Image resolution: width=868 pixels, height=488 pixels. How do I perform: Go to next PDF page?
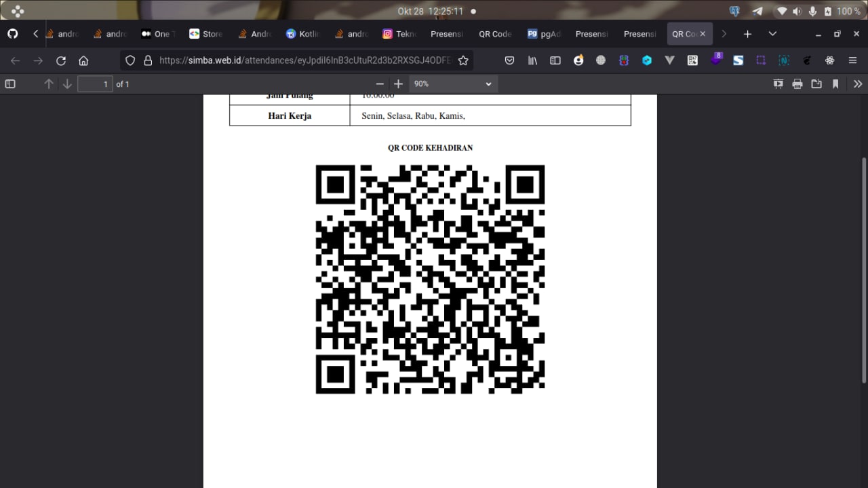point(67,84)
